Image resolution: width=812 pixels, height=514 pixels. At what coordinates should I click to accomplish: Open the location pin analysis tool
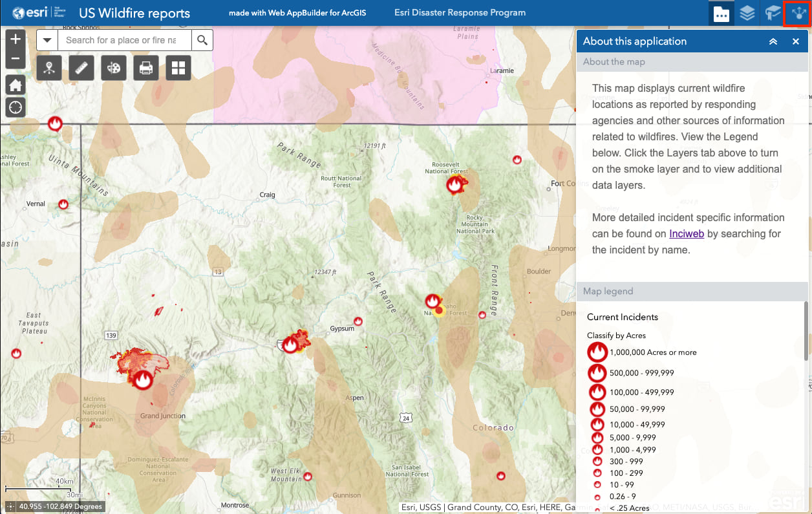click(x=49, y=67)
